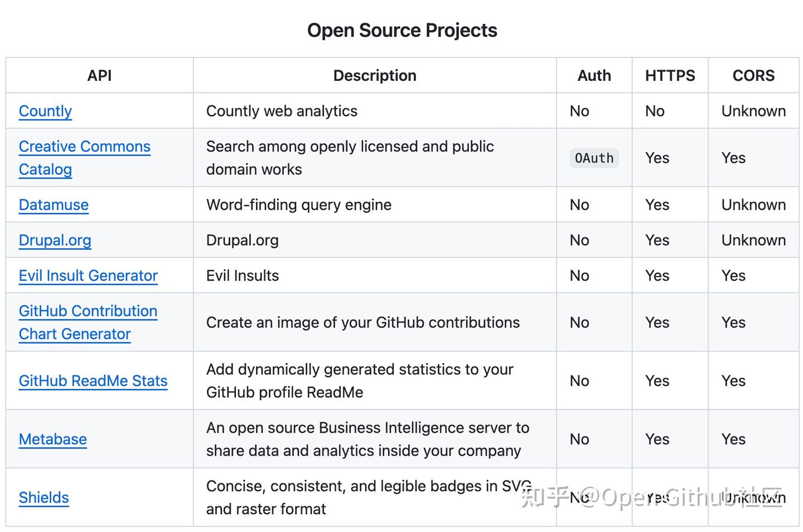Open the Creative Commons Catalog link
803x532 pixels.
[84, 158]
